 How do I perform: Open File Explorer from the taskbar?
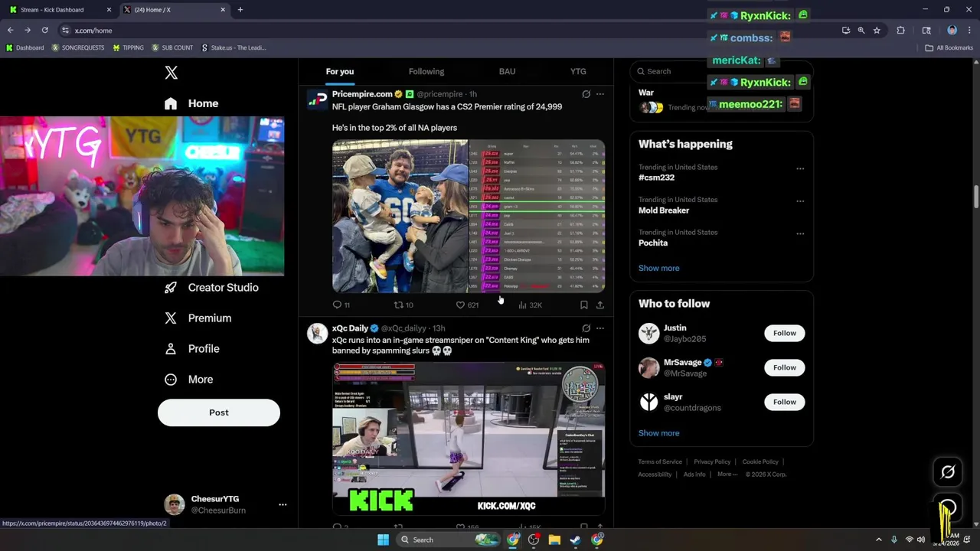point(554,540)
